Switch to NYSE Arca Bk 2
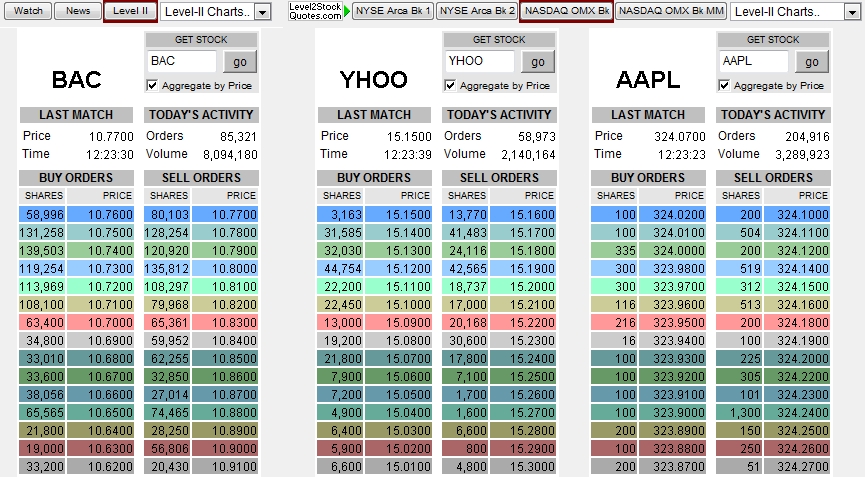Viewport: 865px width, 477px height. (x=477, y=11)
